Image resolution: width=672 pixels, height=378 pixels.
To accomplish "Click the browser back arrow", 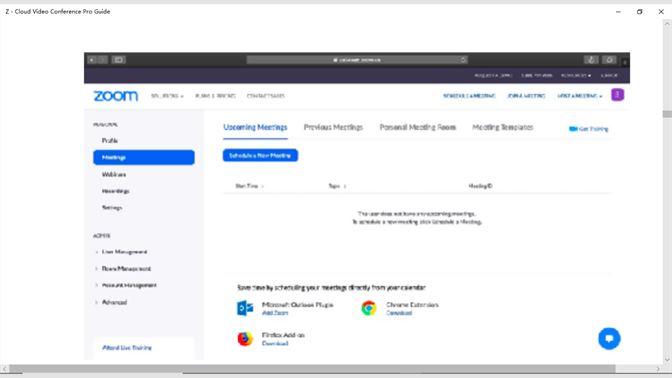I will coord(92,60).
